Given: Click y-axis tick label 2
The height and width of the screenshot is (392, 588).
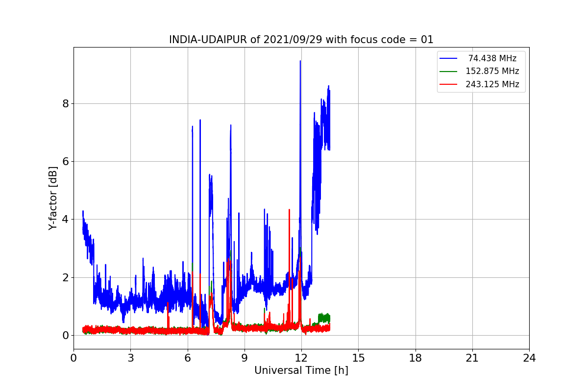Looking at the screenshot, I should click(x=65, y=277).
